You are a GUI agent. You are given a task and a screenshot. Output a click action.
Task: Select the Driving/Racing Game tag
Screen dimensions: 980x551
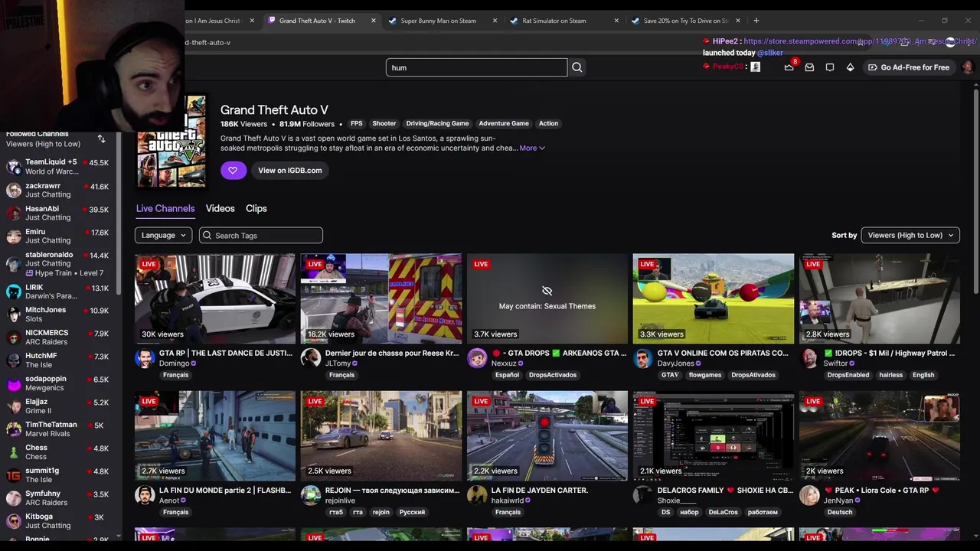(437, 123)
